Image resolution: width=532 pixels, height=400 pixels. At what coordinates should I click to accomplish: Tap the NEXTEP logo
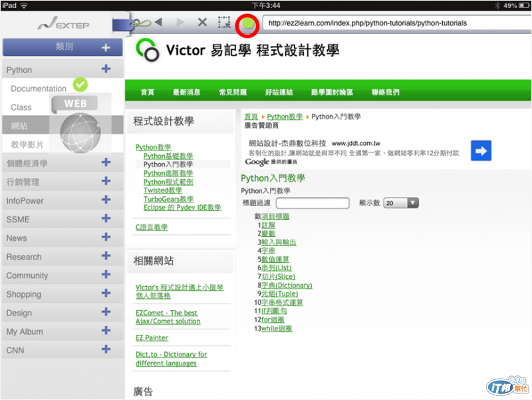tap(63, 23)
